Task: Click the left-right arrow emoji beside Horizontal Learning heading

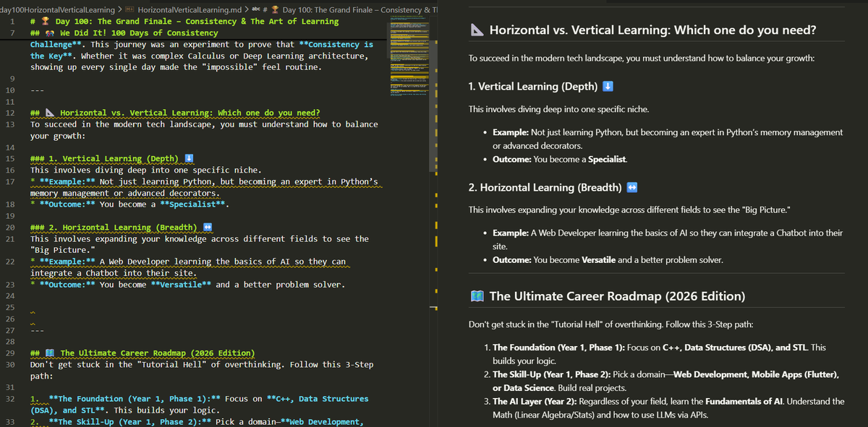Action: click(x=631, y=187)
